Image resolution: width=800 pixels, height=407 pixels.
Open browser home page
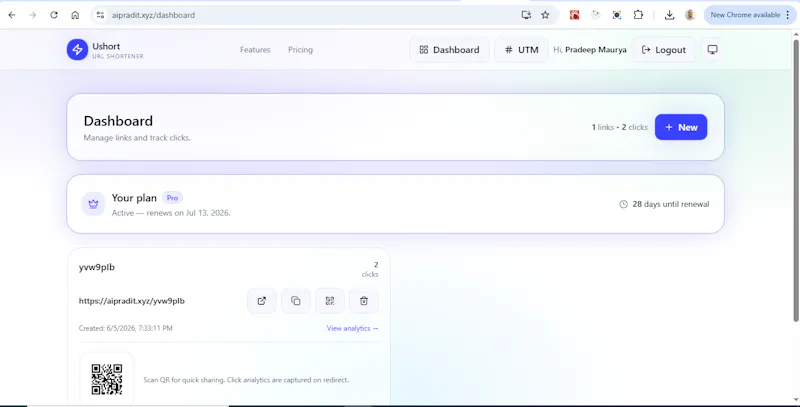click(x=75, y=15)
